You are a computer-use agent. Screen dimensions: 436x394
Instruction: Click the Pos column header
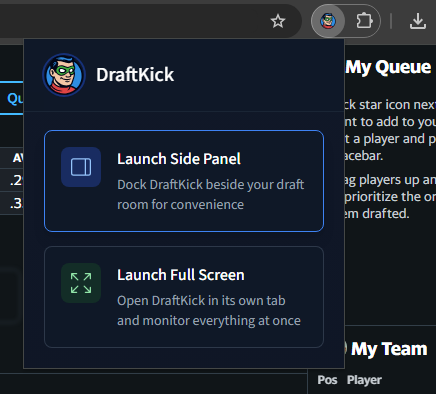[327, 380]
